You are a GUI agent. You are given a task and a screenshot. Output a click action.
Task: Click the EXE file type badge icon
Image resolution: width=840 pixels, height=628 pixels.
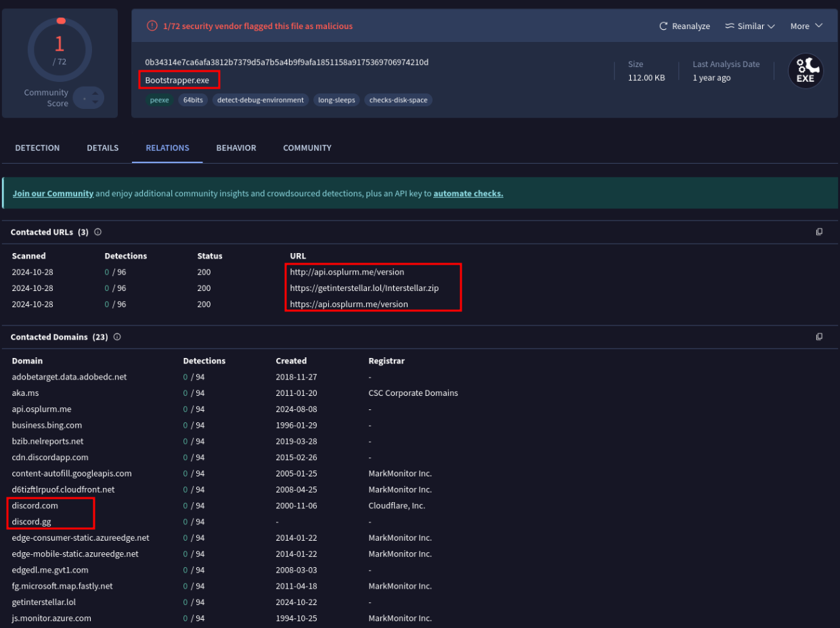coord(805,70)
